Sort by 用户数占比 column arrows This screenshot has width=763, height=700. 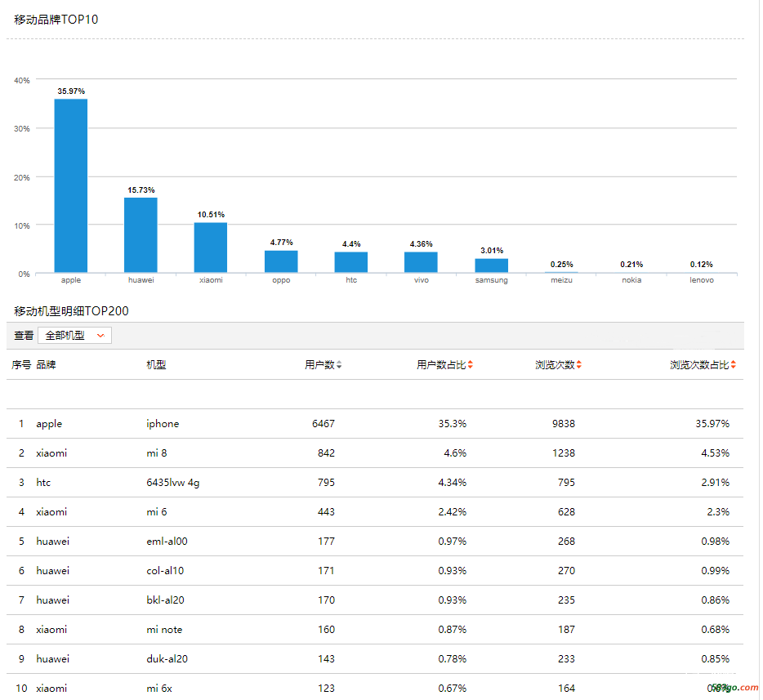pos(470,364)
